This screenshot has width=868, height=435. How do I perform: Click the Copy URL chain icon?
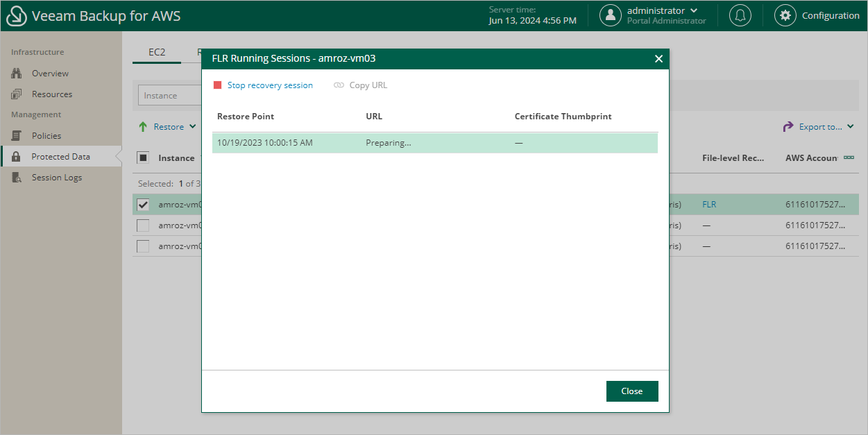pyautogui.click(x=339, y=85)
